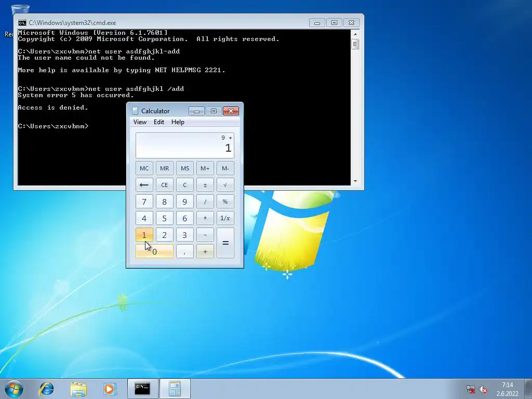Click digit 1 on the Calculator keypad
The width and height of the screenshot is (532, 399).
[x=144, y=235]
